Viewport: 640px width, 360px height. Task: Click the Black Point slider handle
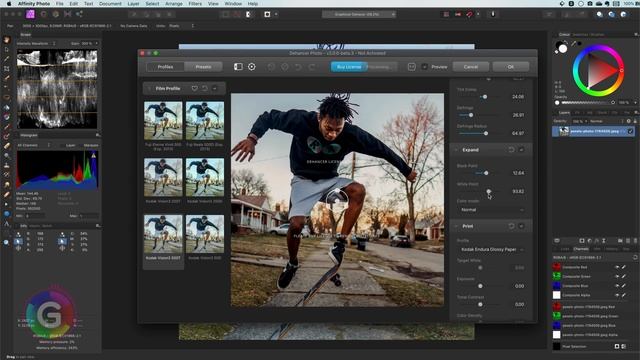486,173
